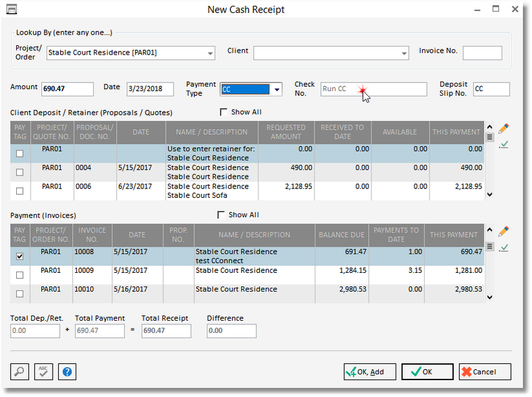Viewport: 532px width, 397px height.
Task: Click NAME / DESCRIPTION header in invoices grid
Action: click(254, 235)
